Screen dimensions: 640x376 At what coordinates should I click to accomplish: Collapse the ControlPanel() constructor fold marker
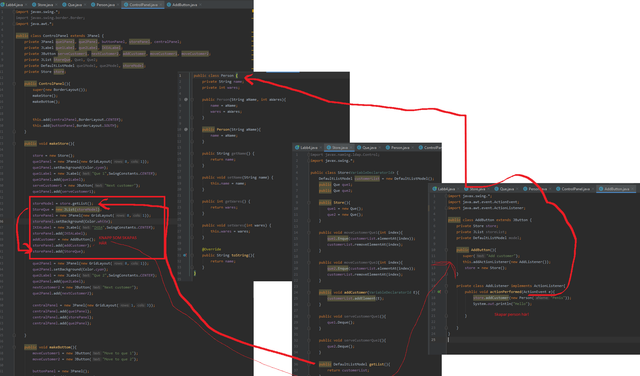[x=14, y=83]
